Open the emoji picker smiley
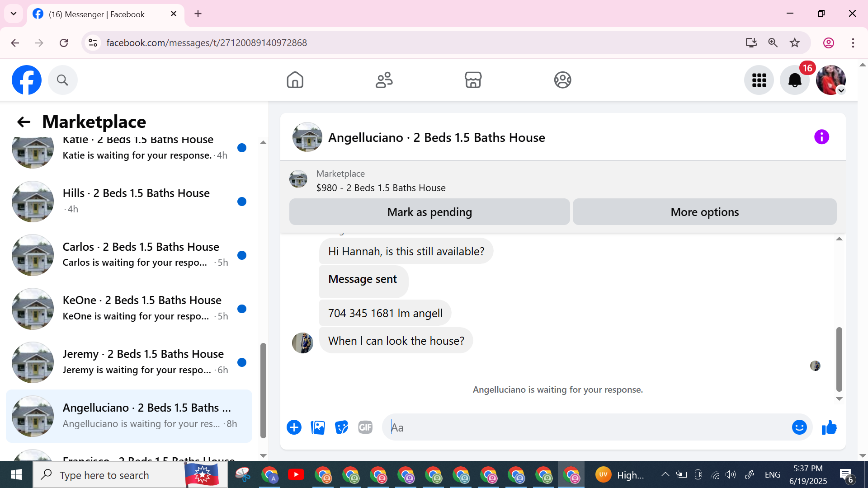Image resolution: width=868 pixels, height=488 pixels. coord(799,427)
